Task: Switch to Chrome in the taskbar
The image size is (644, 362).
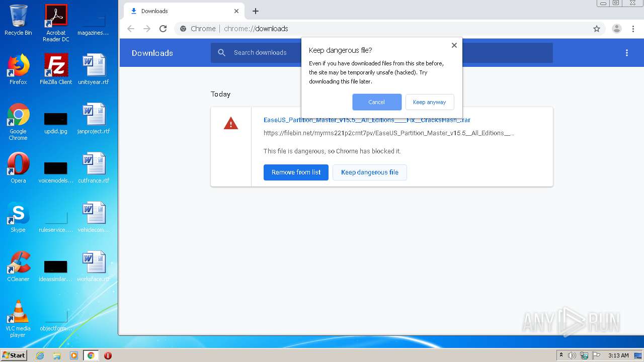Action: click(x=91, y=355)
